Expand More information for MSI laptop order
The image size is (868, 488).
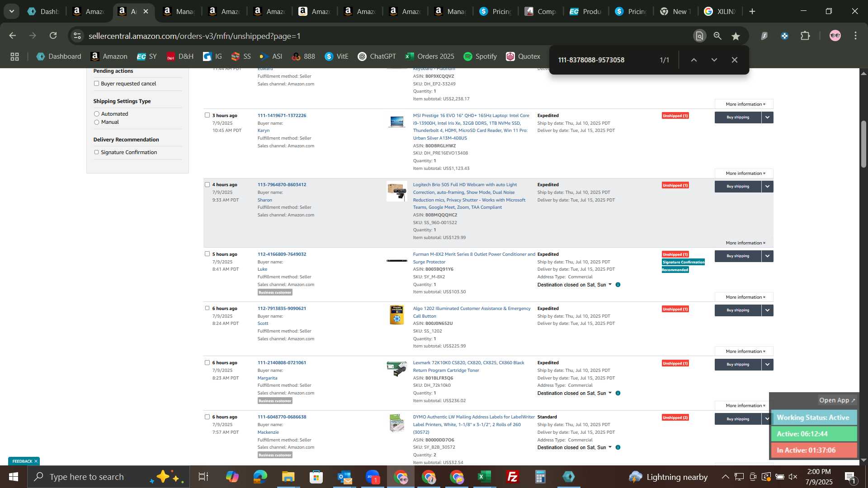click(x=744, y=174)
